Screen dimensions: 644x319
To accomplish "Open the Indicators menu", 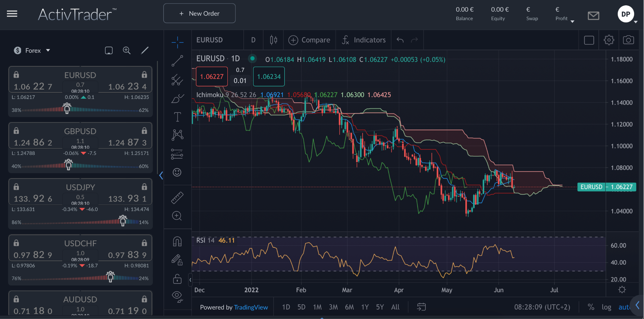I will click(x=364, y=40).
